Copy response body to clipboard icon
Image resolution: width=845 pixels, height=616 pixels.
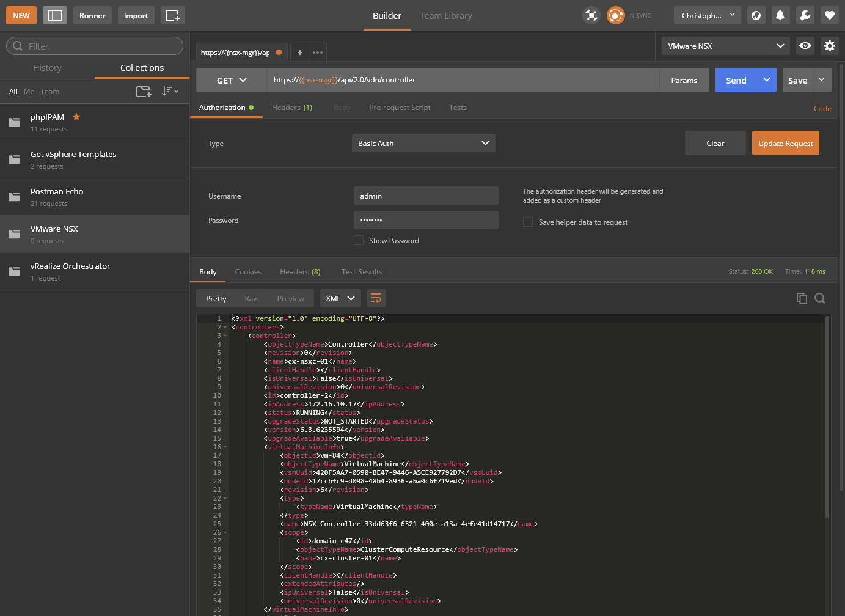tap(802, 298)
